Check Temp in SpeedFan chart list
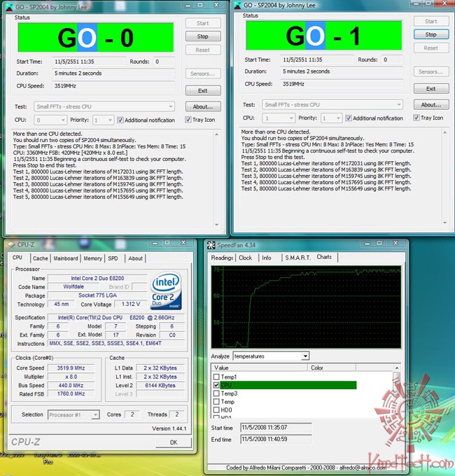Viewport: 455px width, 476px height. [x=216, y=402]
